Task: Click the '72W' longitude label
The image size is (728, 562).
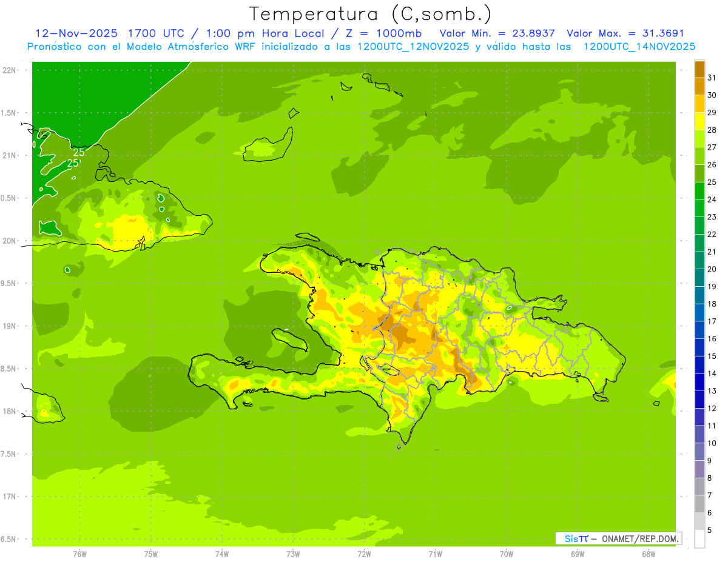Action: (364, 554)
